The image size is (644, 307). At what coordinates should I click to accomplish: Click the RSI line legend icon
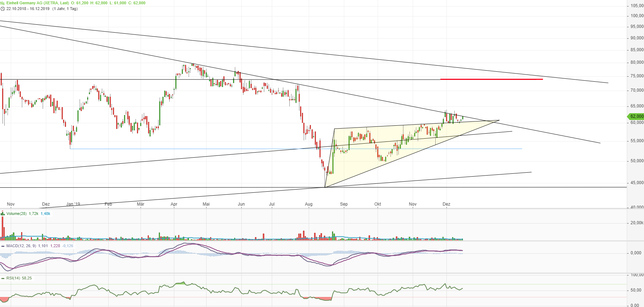tap(3, 278)
